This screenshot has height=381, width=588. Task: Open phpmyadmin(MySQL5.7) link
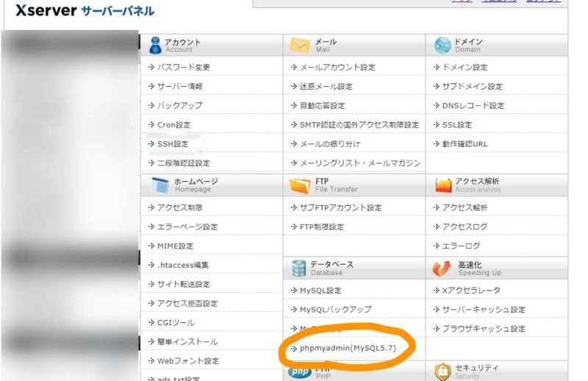point(348,349)
